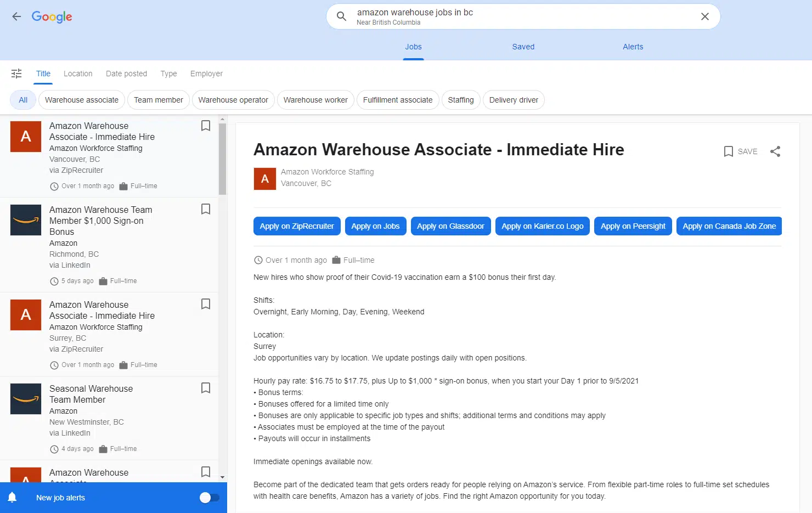Open the Saved tab

coord(523,47)
